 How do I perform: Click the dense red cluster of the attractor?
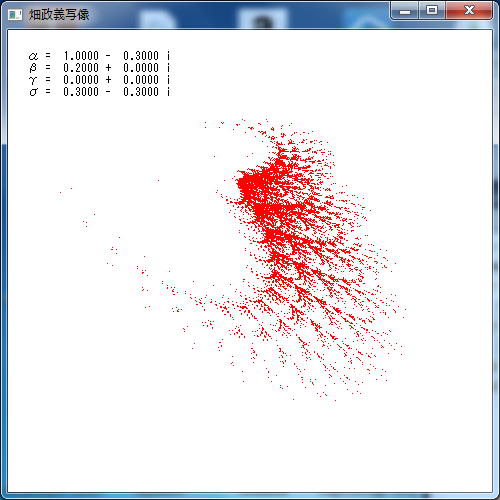pyautogui.click(x=250, y=187)
